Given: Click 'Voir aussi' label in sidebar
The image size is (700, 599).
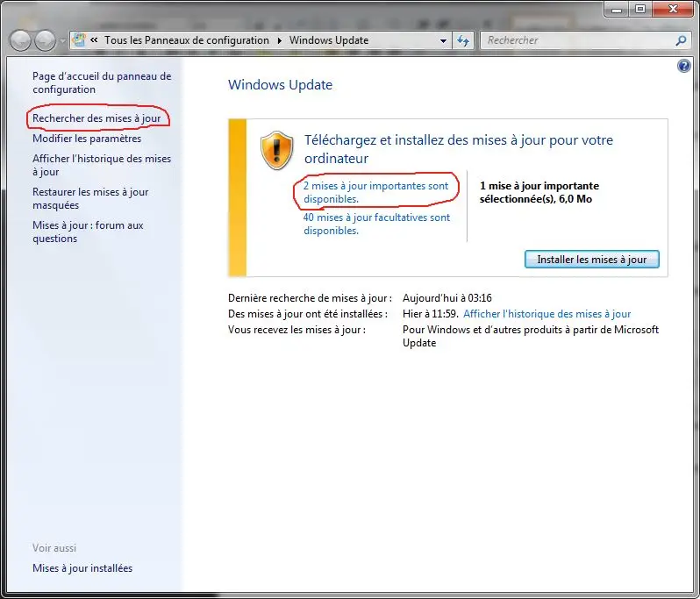Looking at the screenshot, I should point(54,547).
